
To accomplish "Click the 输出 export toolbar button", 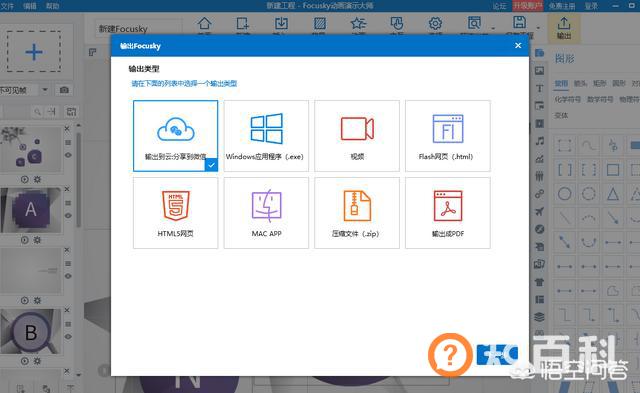I will pyautogui.click(x=564, y=28).
